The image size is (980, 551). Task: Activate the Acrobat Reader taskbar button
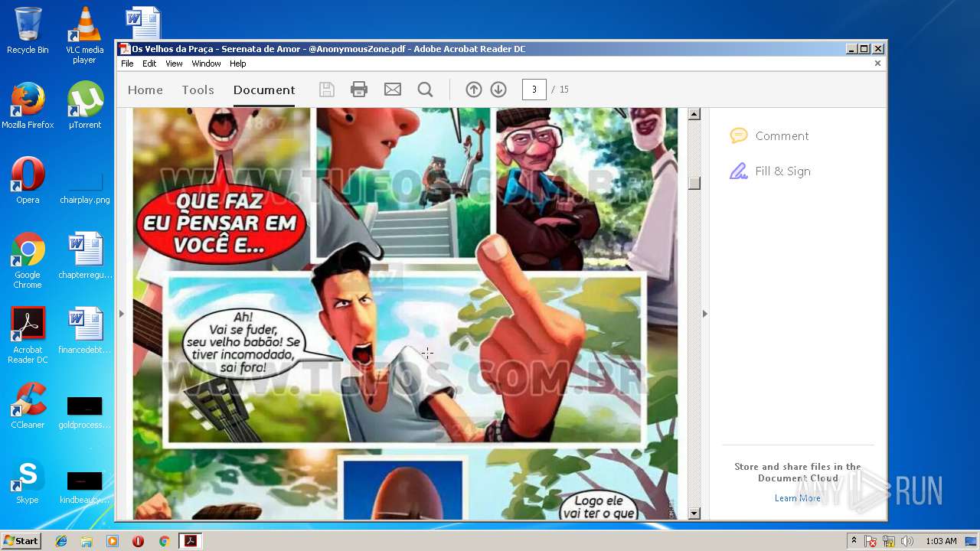[190, 541]
